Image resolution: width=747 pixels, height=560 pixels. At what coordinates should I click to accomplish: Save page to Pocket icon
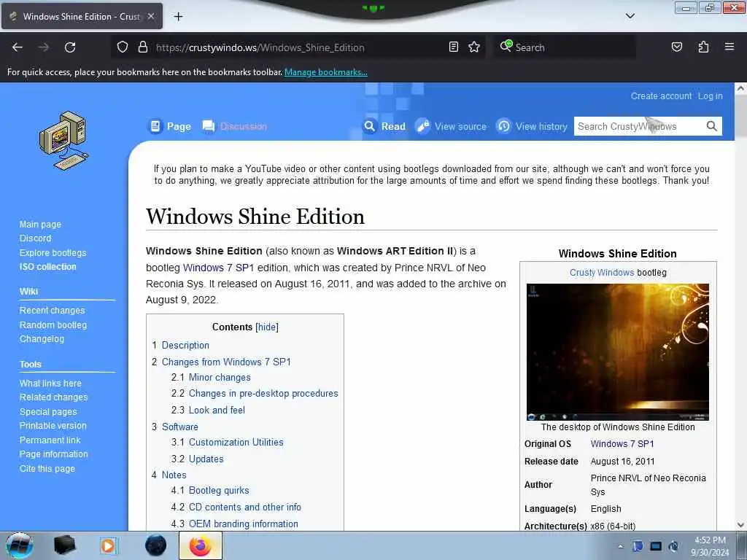[x=676, y=47]
